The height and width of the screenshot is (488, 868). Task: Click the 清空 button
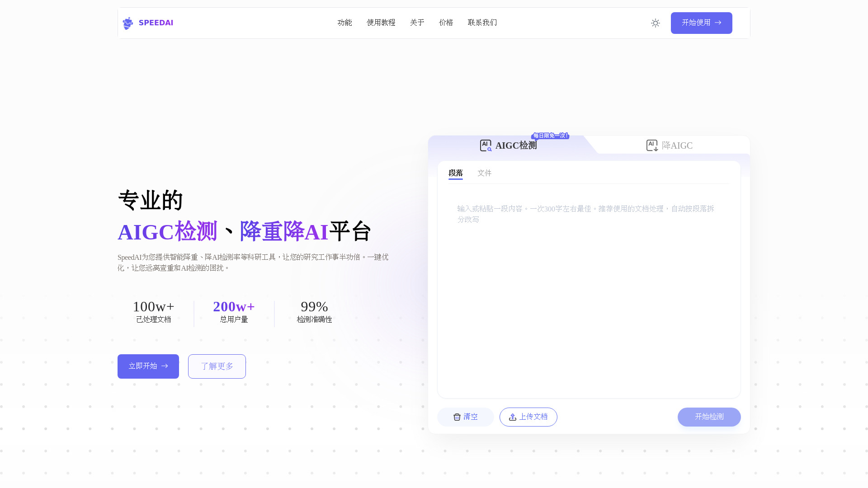465,417
